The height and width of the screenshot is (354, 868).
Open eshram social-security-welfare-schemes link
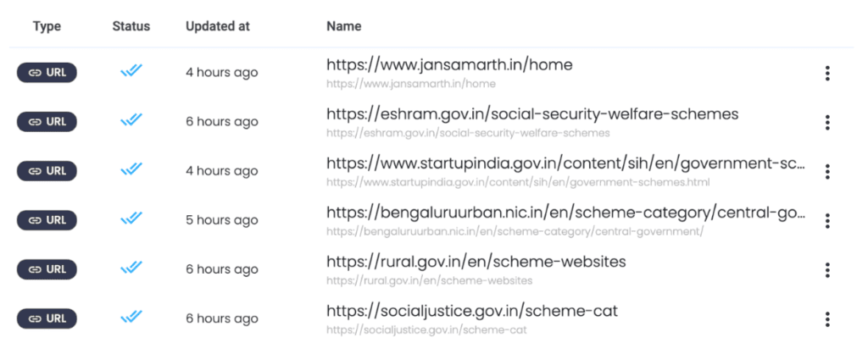(532, 113)
